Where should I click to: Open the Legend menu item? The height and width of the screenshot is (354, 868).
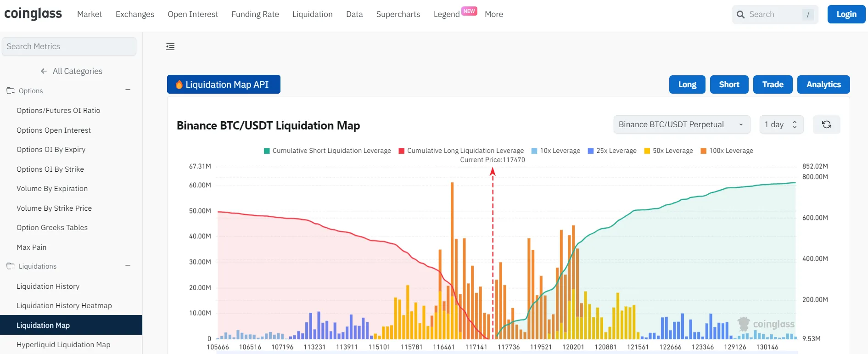447,14
